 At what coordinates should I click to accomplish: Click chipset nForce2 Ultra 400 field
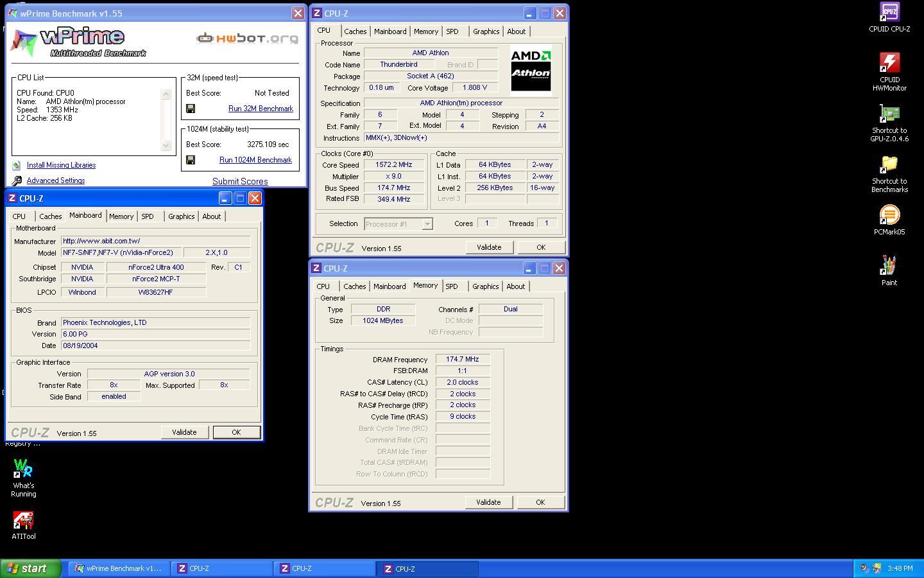pos(157,267)
